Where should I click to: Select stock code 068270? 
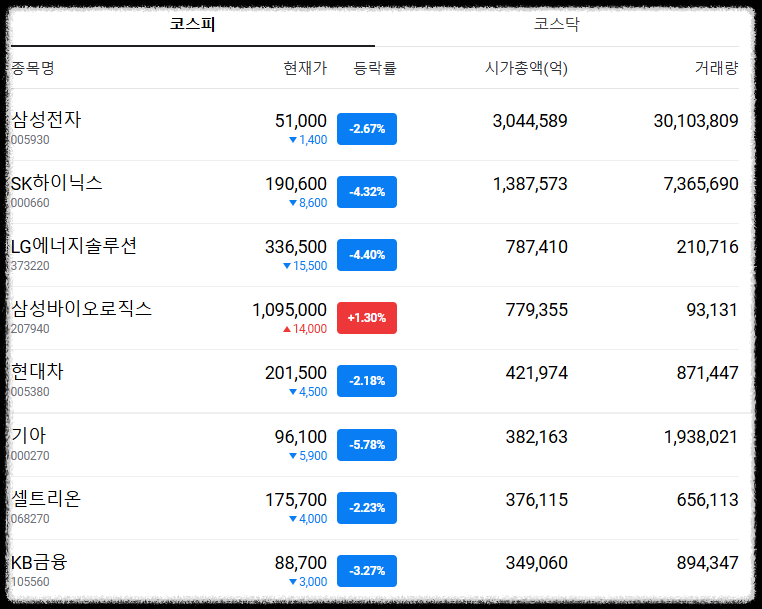click(30, 519)
